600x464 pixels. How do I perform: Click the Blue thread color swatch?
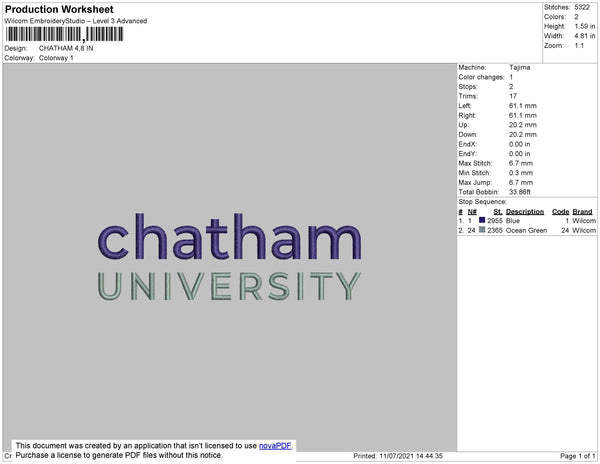(x=482, y=220)
